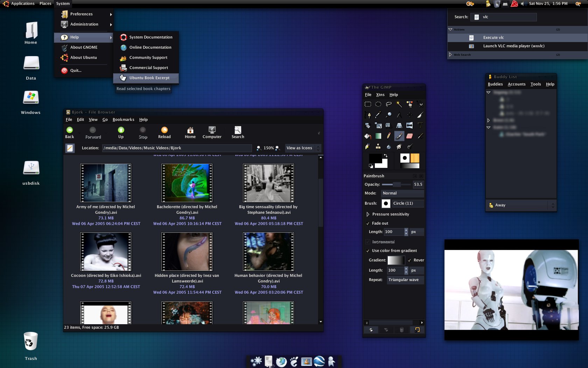Image resolution: width=588 pixels, height=368 pixels.
Task: Activate the Scissors Select tool
Action: click(x=420, y=104)
